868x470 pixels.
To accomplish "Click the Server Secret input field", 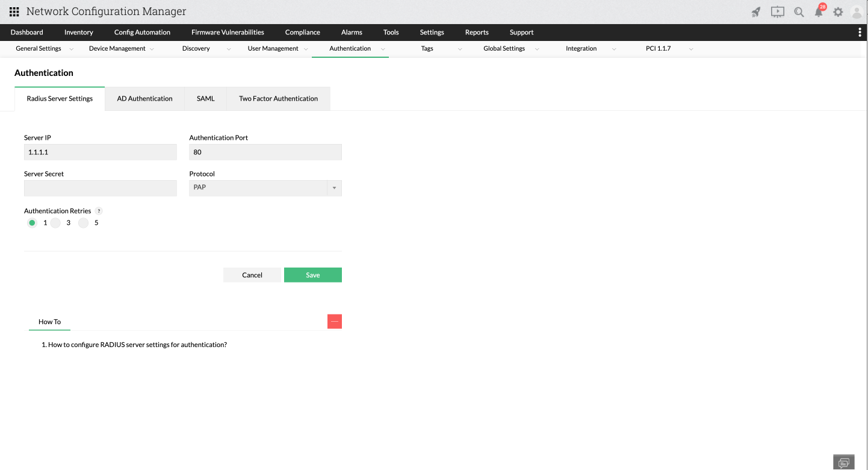I will (101, 188).
